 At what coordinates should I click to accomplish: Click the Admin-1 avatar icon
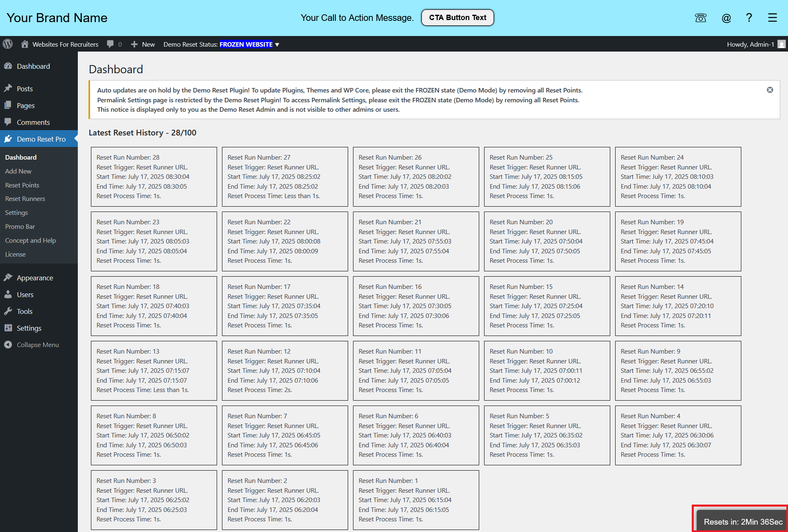(x=781, y=44)
